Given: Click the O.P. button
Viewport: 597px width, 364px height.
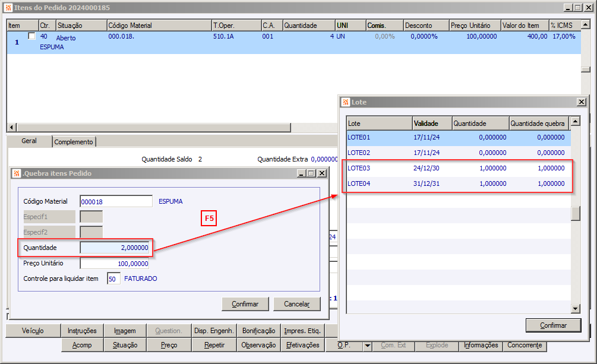Looking at the screenshot, I should tap(344, 345).
